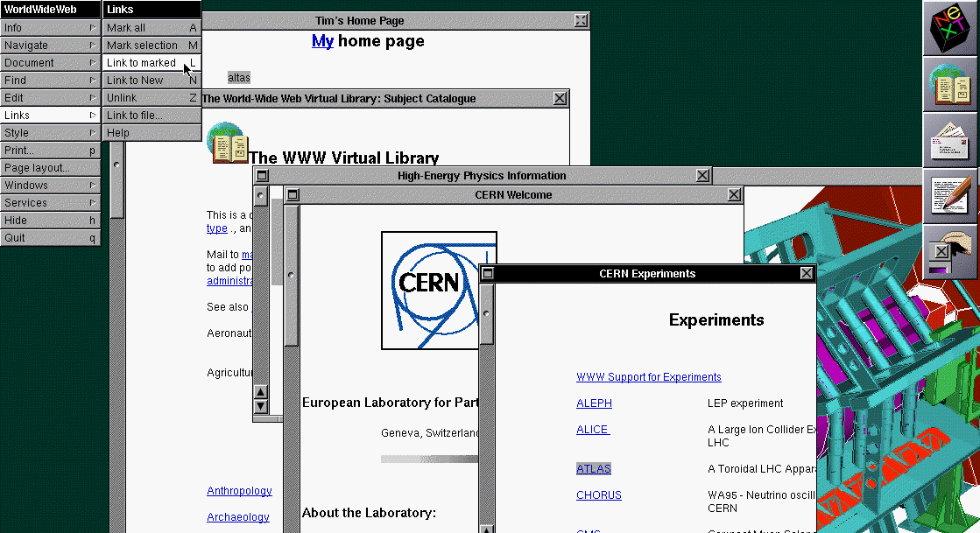Close the Tim's Home Page window
Viewport: 980px width, 533px height.
click(x=581, y=21)
